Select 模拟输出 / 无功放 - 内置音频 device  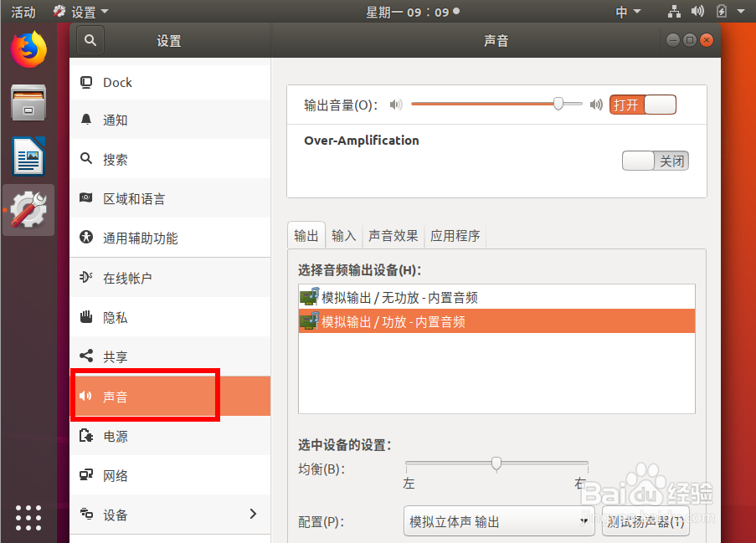496,297
